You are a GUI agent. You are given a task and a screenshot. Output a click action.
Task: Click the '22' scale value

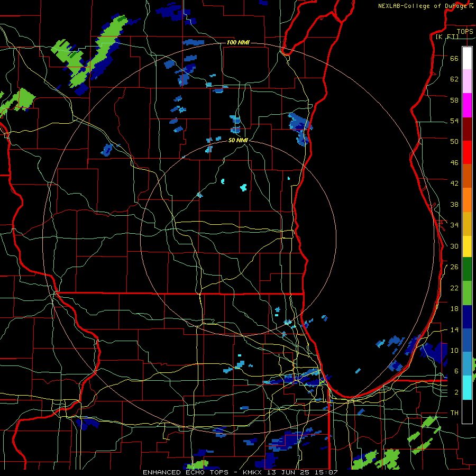click(454, 288)
